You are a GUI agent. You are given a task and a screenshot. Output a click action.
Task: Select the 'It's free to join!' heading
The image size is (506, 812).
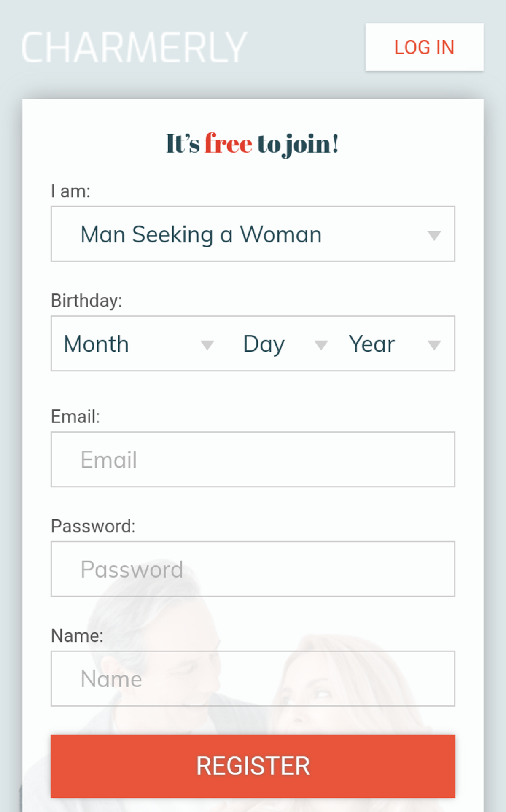click(252, 143)
